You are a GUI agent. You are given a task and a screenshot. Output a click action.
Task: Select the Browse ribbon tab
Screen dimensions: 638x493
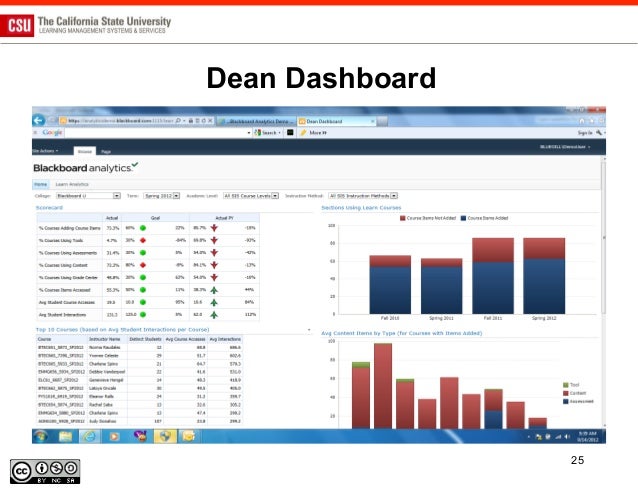(x=85, y=151)
